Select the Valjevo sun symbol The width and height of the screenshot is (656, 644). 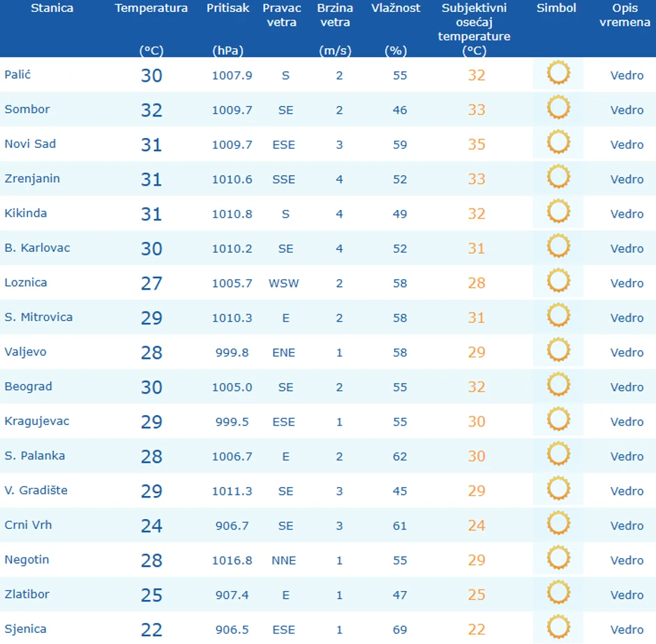click(558, 350)
